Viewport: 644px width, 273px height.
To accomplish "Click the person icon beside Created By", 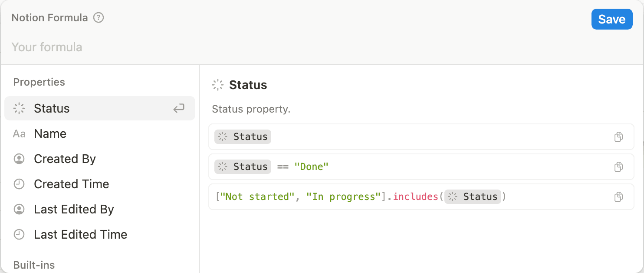I will (19, 159).
